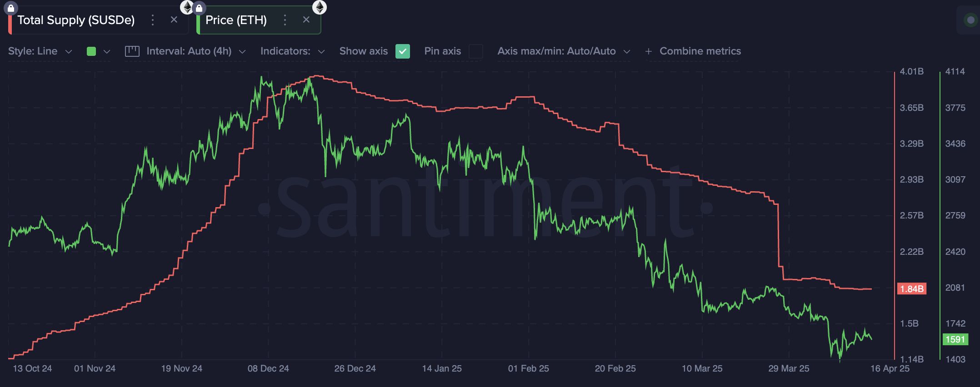Click the lock icon on Total Supply (SUSDe)
The image size is (980, 387).
coord(11,8)
